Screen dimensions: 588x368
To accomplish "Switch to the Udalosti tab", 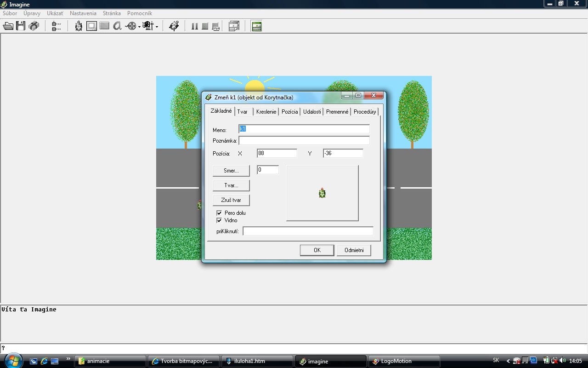I will 312,112.
